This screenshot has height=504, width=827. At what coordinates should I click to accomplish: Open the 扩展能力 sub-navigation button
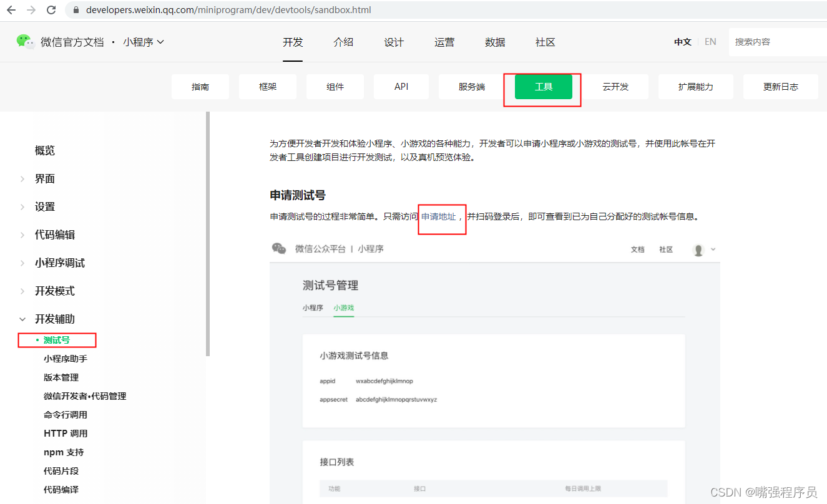[x=695, y=87]
